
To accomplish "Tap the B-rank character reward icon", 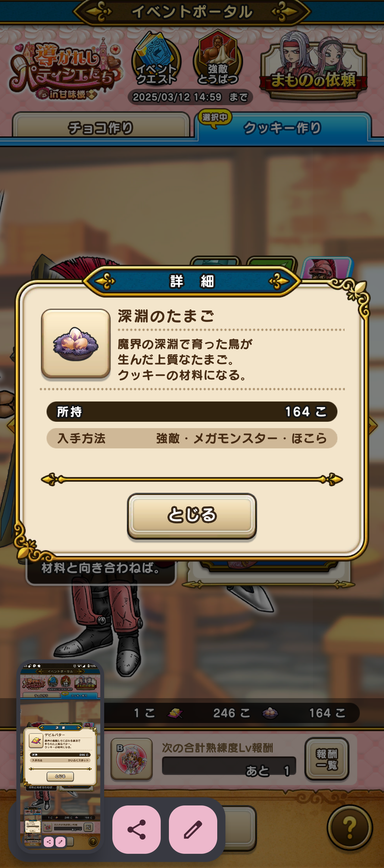I will 132,759.
